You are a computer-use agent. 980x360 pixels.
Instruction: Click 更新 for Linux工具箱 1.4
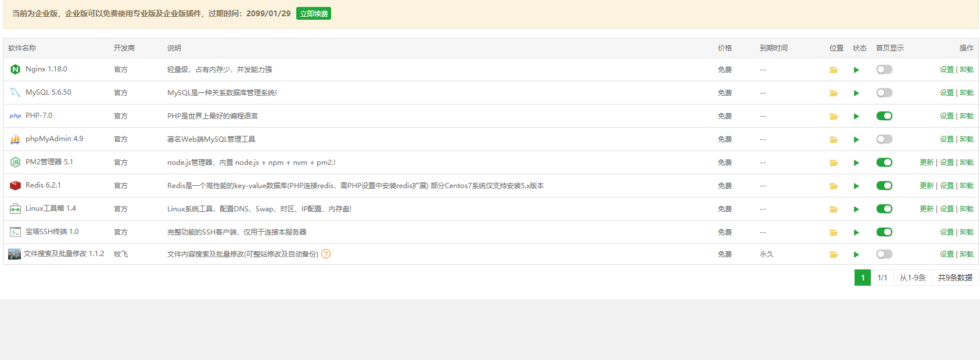tap(927, 209)
